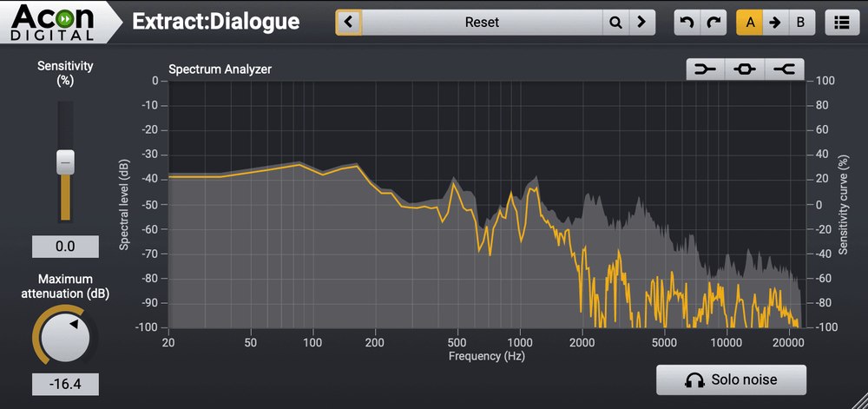Select the attenuation value field -16.4

coord(65,385)
